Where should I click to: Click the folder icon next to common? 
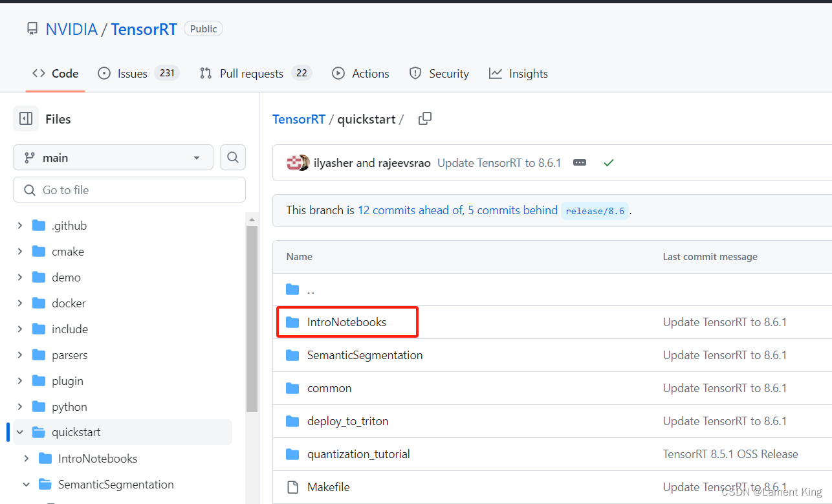(x=292, y=388)
